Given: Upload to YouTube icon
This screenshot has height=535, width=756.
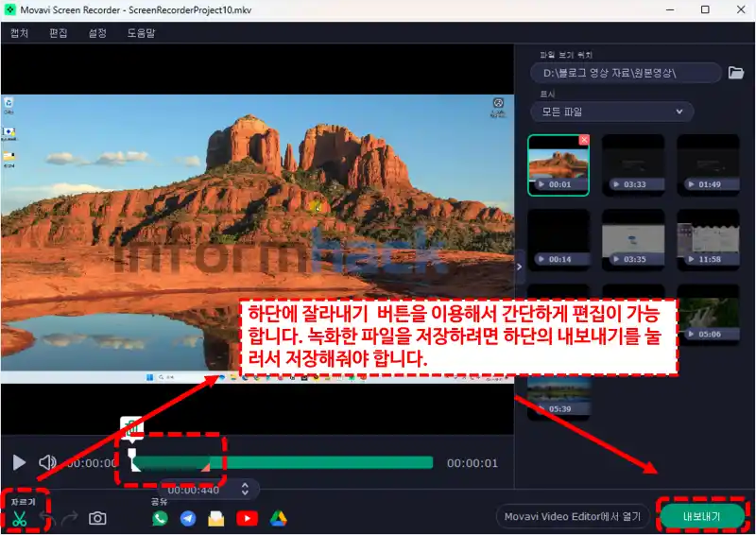Looking at the screenshot, I should coord(247,519).
